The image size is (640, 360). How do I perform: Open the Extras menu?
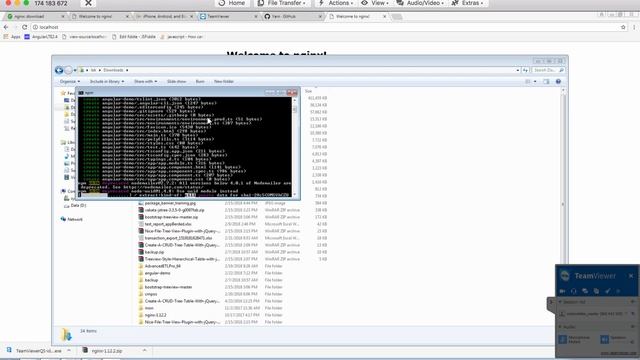(468, 3)
